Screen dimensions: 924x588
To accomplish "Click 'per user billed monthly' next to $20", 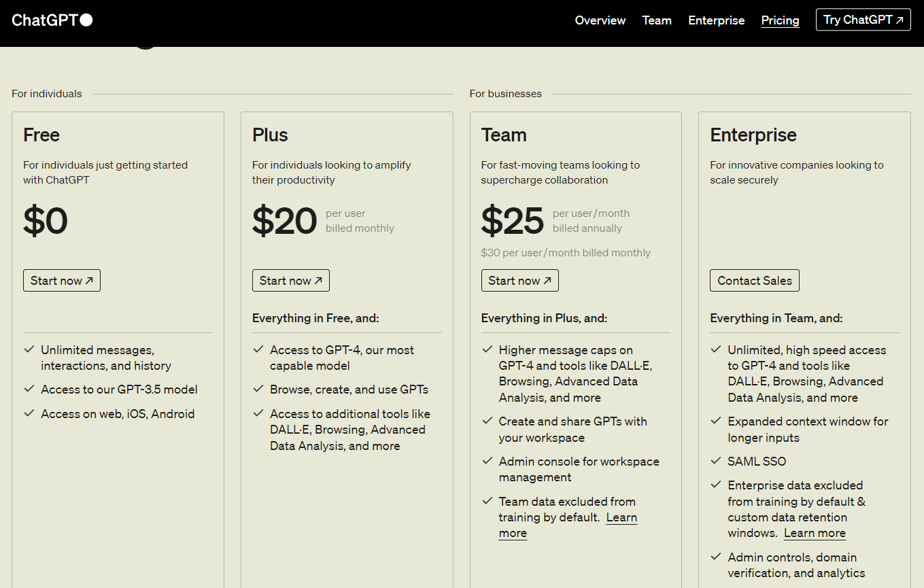I will coord(360,221).
